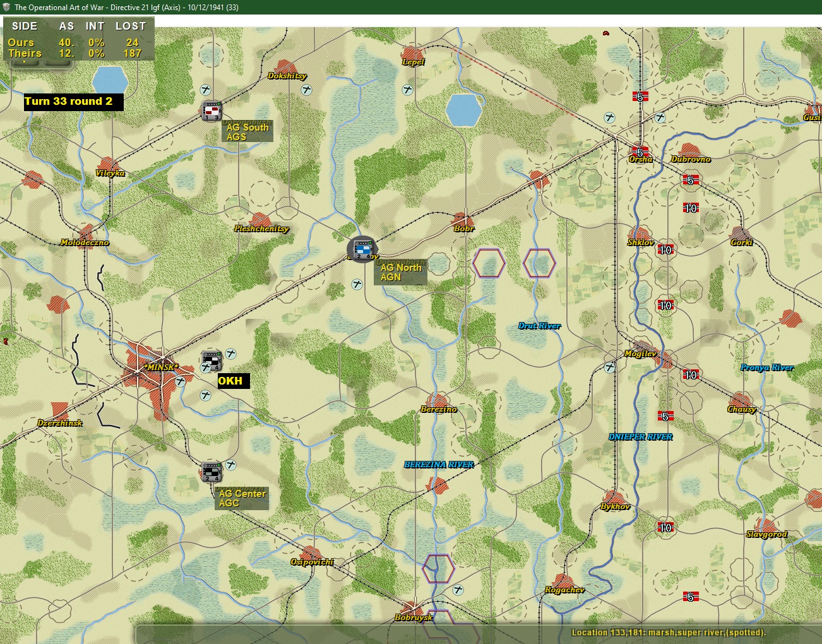
Task: Click the Berezino town label
Action: (439, 409)
